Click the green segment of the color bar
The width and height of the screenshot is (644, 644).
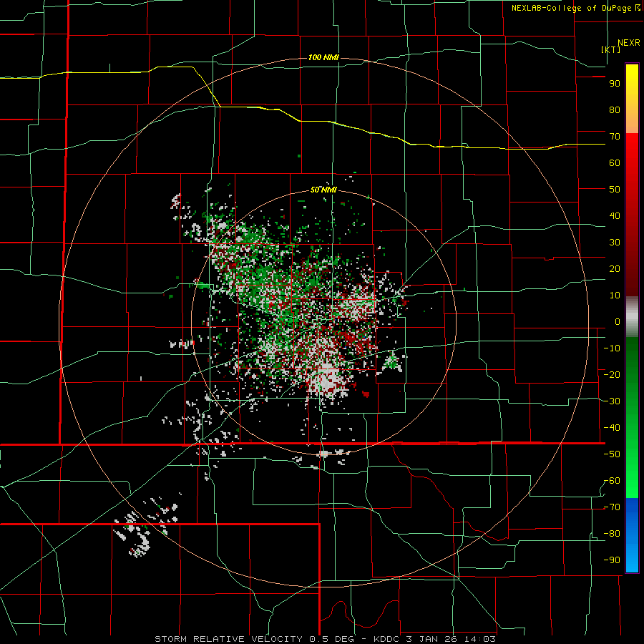click(x=632, y=418)
